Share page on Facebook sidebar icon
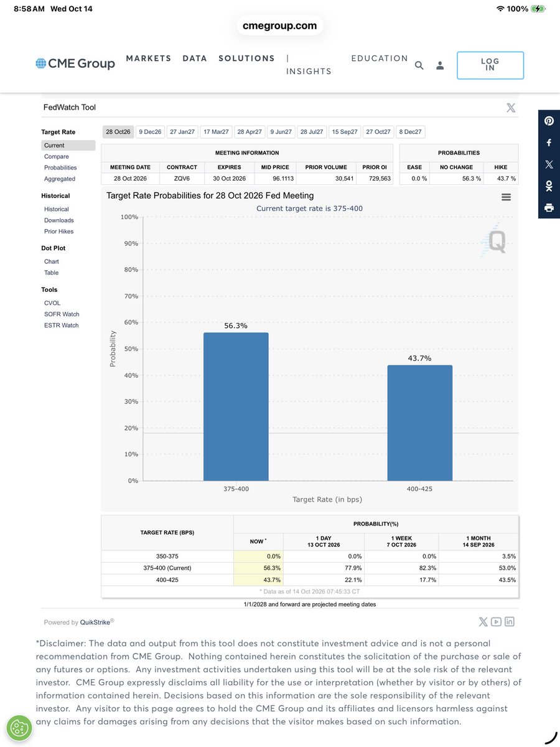Screen dimensions: 560x747 [549, 143]
